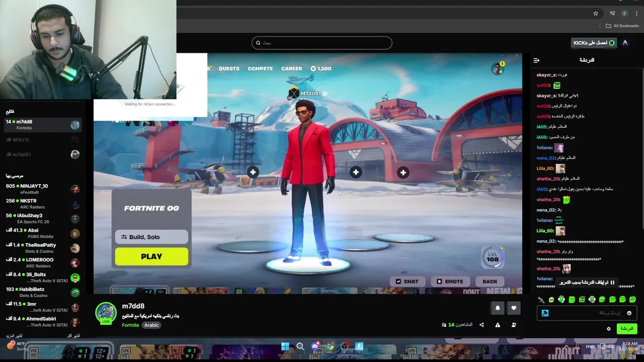Image resolution: width=644 pixels, height=362 pixels.
Task: Open Windows taskbar search
Action: click(x=300, y=346)
